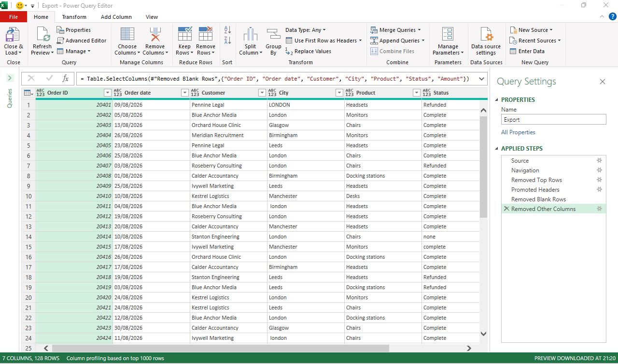Click Use First Row as Headers
Screen dimensions: 618x364
coord(324,41)
